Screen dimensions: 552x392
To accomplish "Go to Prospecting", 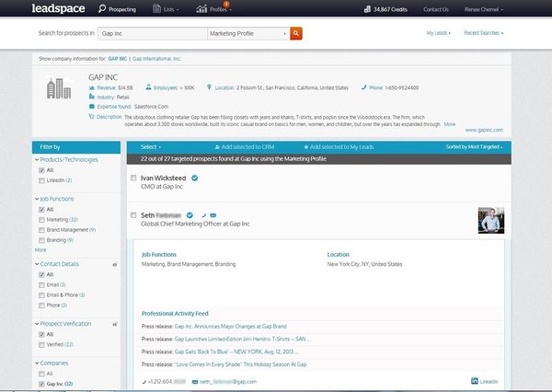I will (121, 9).
